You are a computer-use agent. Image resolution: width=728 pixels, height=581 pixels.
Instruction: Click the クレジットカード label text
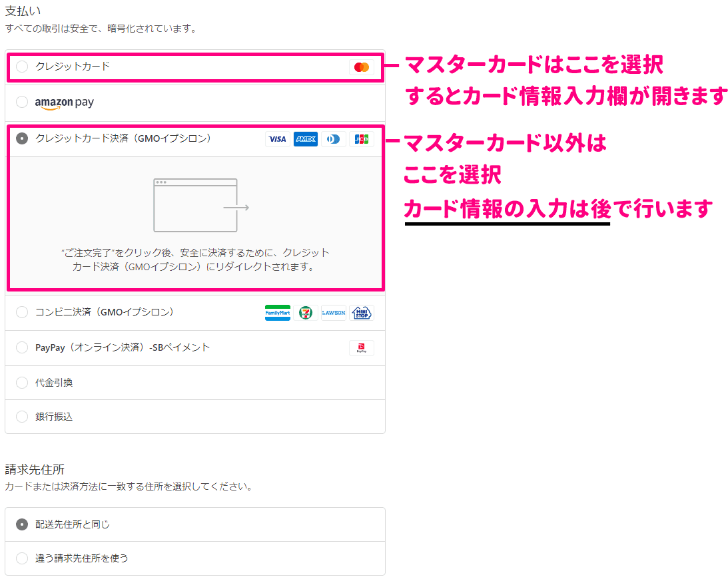73,67
